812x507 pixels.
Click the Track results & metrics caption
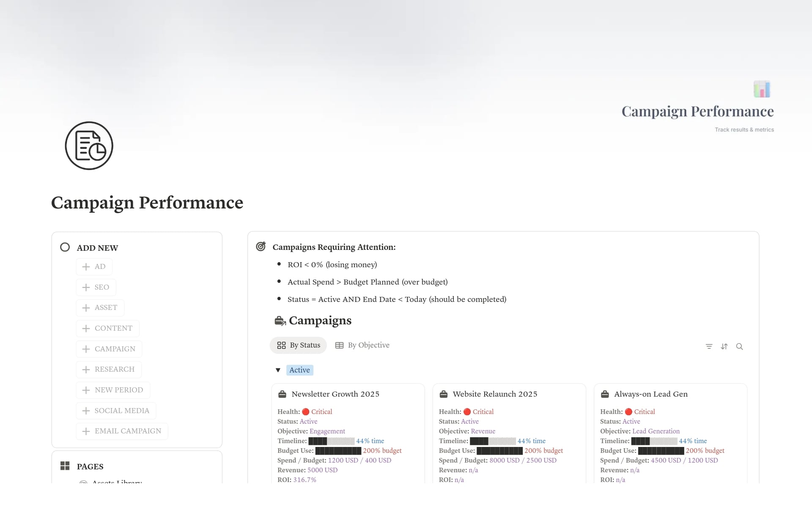(744, 130)
